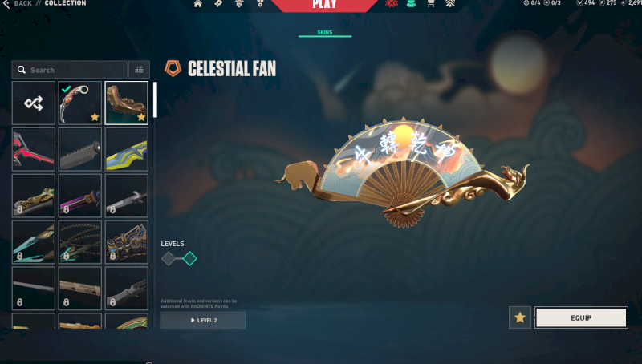Select the random shuffle skin tile
The height and width of the screenshot is (364, 642).
coord(34,103)
